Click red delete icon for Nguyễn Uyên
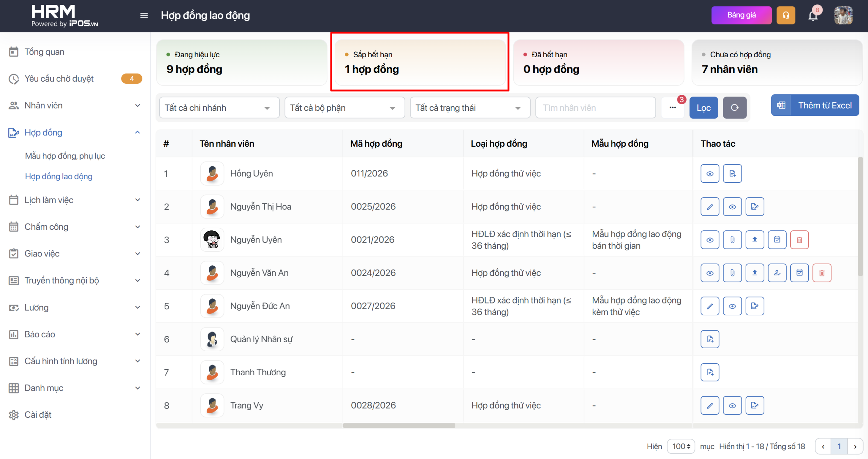Image resolution: width=868 pixels, height=459 pixels. (x=799, y=240)
